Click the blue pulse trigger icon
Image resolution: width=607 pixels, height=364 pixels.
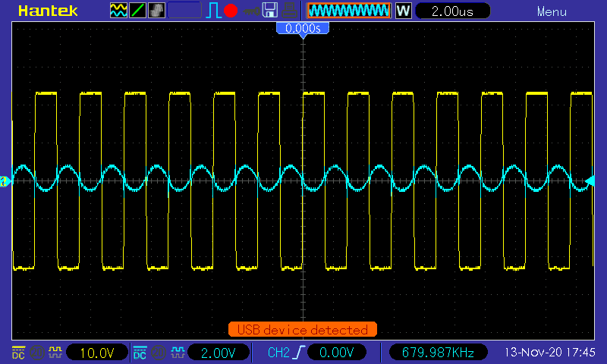(212, 11)
